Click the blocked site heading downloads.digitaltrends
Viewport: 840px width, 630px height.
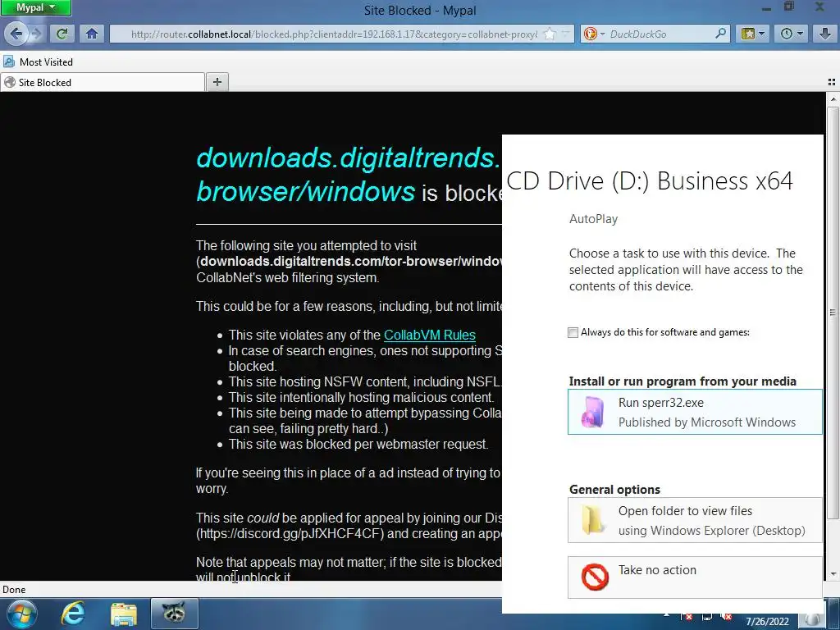pos(348,157)
